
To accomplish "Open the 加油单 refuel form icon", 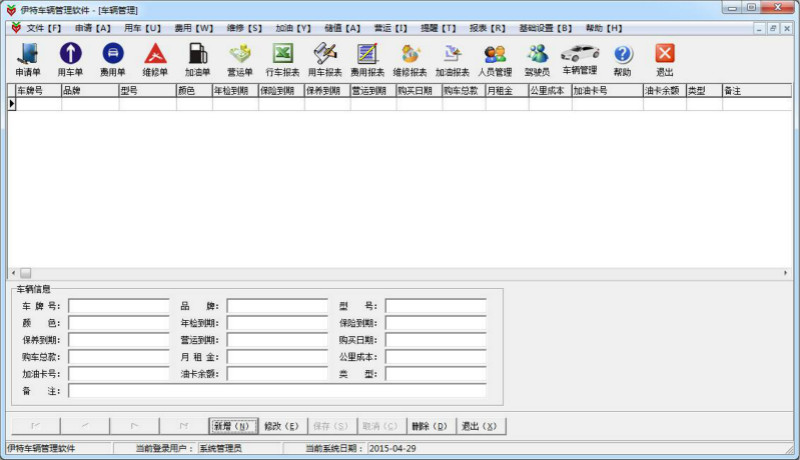I will pyautogui.click(x=197, y=59).
